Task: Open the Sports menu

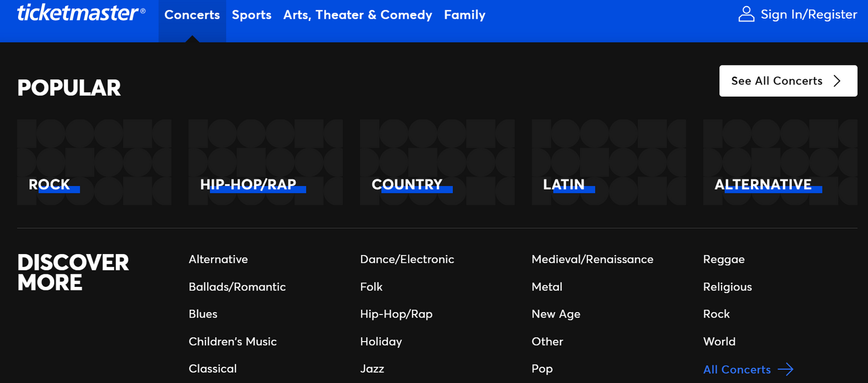Action: pos(252,15)
